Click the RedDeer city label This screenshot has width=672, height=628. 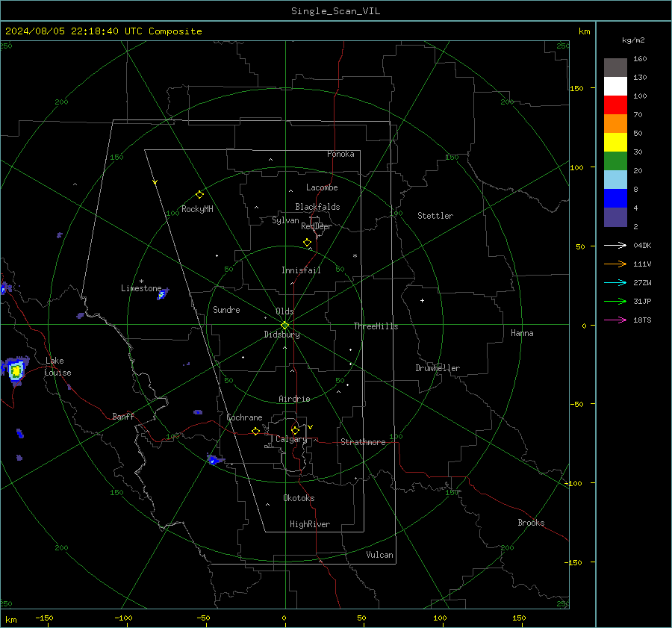[x=317, y=226]
